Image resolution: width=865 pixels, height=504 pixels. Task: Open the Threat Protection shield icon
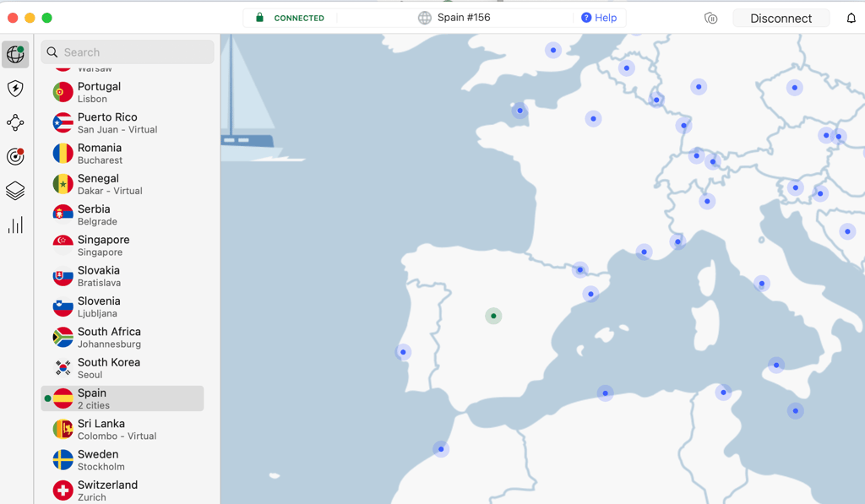tap(15, 89)
